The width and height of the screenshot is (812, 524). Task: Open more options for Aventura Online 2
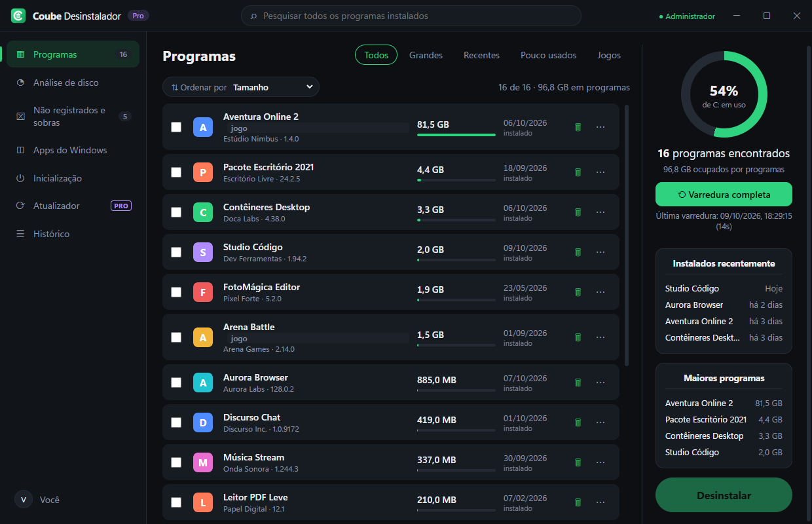(x=600, y=127)
